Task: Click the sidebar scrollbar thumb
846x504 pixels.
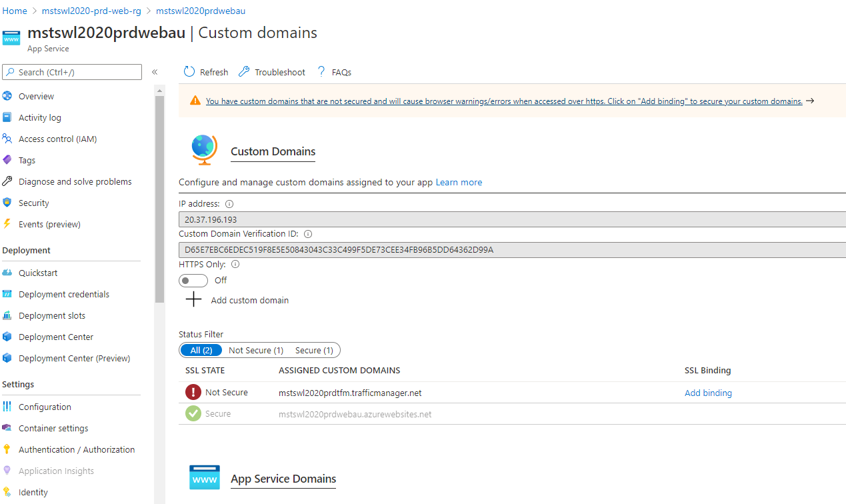Action: pos(159,199)
